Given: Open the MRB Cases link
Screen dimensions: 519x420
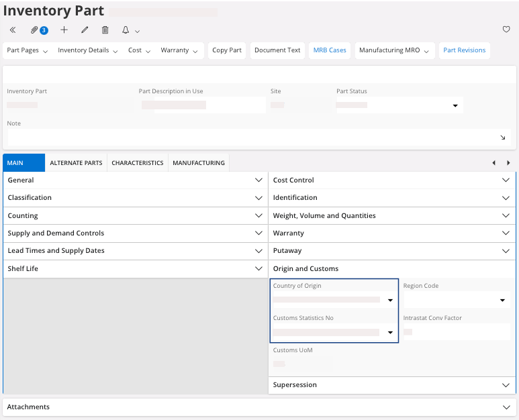Looking at the screenshot, I should [x=329, y=50].
